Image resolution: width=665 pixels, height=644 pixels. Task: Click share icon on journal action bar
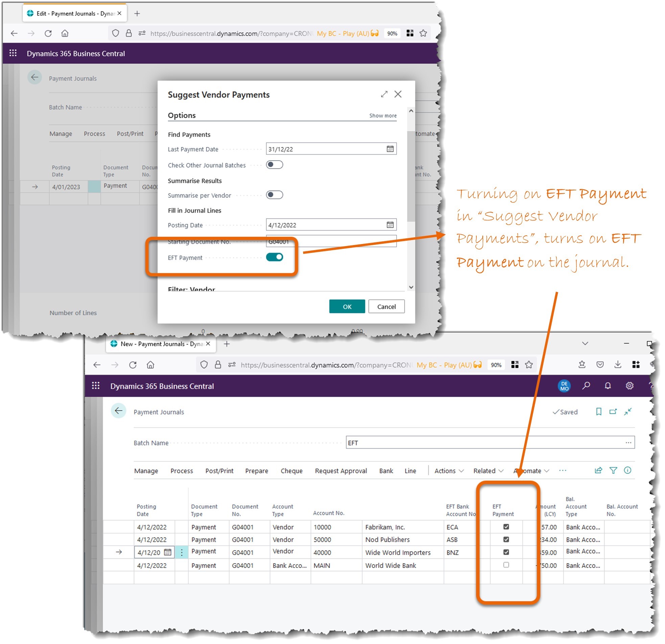(598, 470)
